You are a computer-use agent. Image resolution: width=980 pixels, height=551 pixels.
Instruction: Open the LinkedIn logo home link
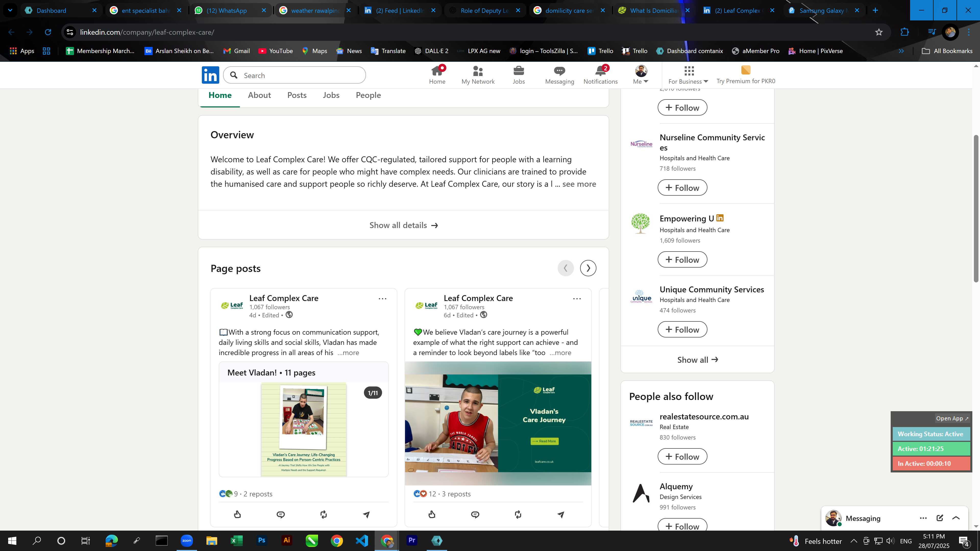coord(210,75)
